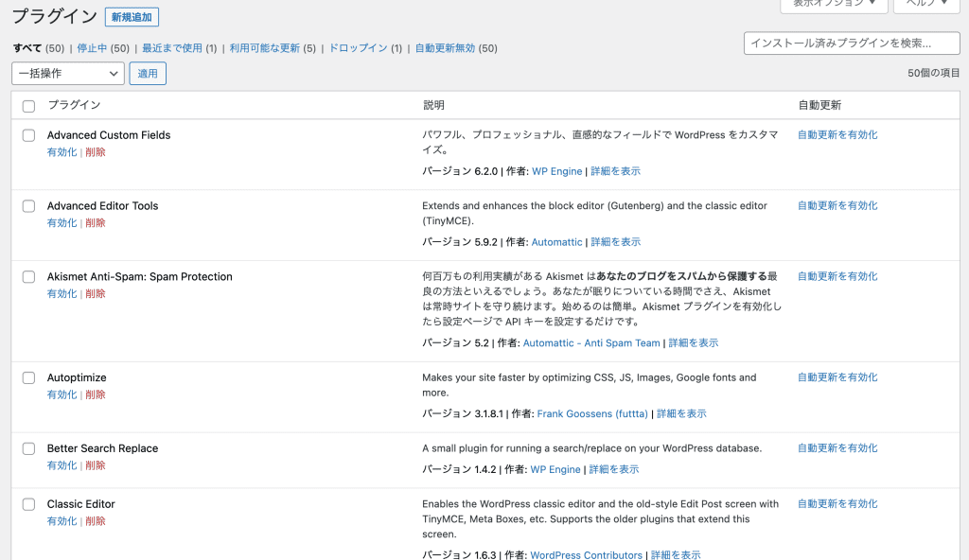This screenshot has width=969, height=560.
Task: Check the Autoptimize checkbox
Action: click(28, 377)
